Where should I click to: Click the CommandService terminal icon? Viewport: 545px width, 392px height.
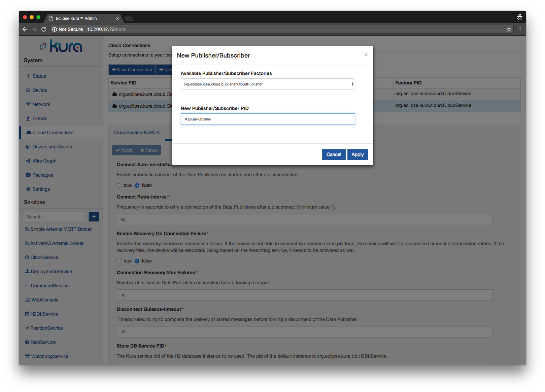pyautogui.click(x=27, y=286)
